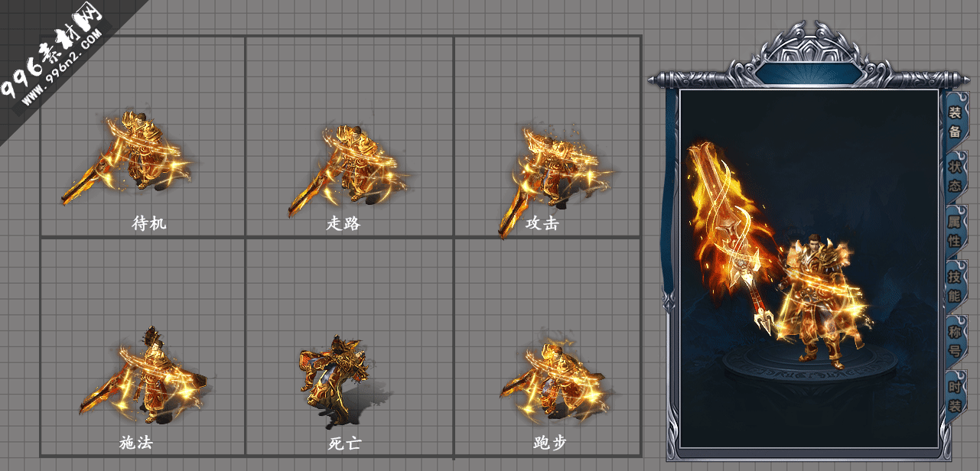Select the 时装 fashion tab
This screenshot has width=980, height=471.
click(956, 395)
